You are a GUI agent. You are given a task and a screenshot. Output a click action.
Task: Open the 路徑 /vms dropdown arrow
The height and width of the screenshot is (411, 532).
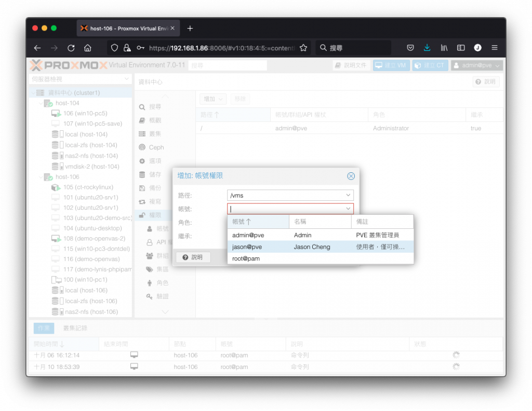tap(348, 195)
